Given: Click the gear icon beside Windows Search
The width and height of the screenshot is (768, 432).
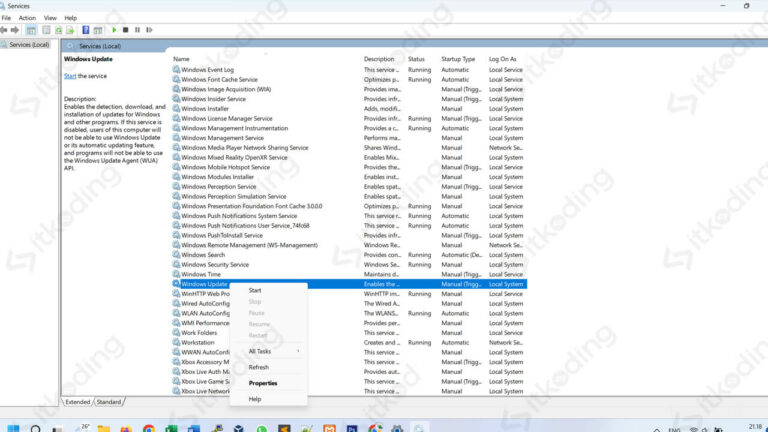Looking at the screenshot, I should coord(176,255).
